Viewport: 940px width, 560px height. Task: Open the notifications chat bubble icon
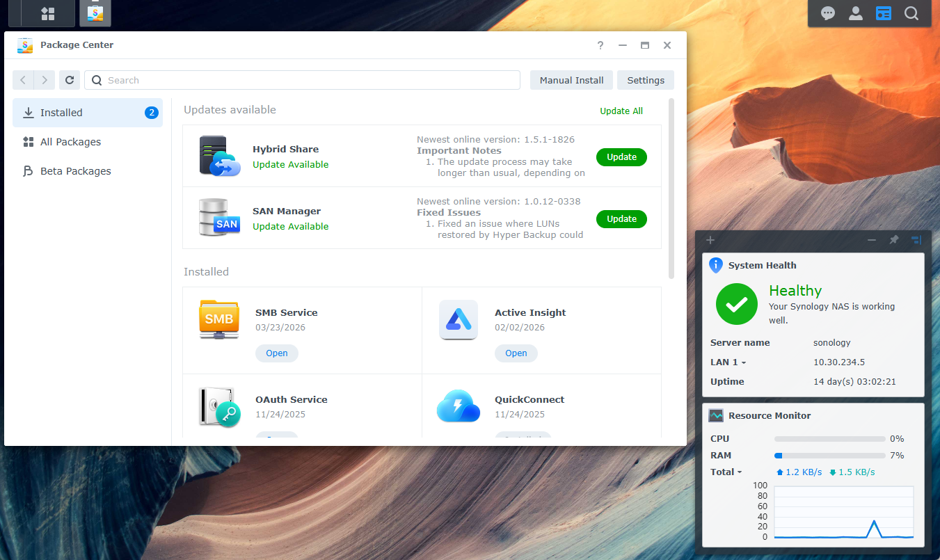(x=828, y=13)
